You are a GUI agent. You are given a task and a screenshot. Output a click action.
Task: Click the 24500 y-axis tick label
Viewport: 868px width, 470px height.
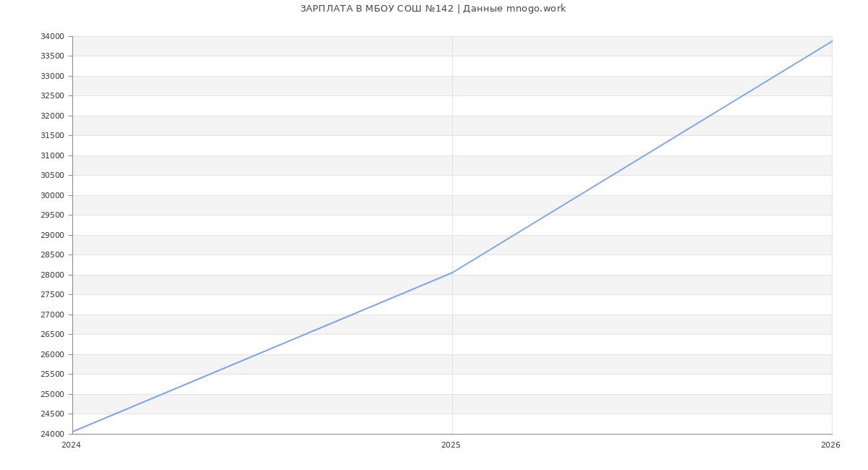coord(52,414)
